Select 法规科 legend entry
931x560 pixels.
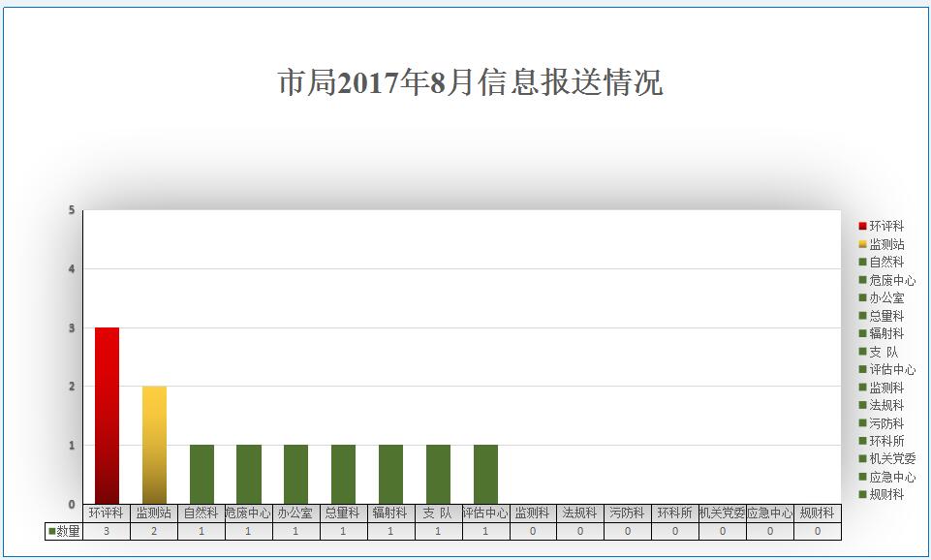[x=886, y=405]
